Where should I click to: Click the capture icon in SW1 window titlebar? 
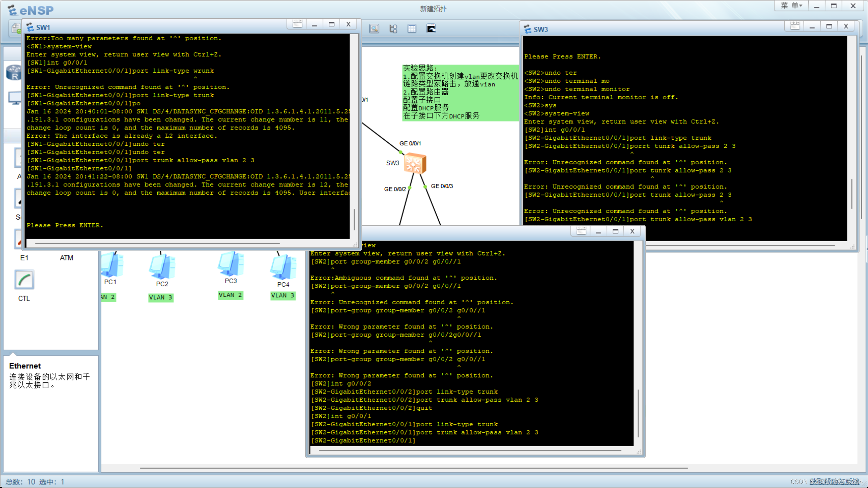click(x=297, y=24)
